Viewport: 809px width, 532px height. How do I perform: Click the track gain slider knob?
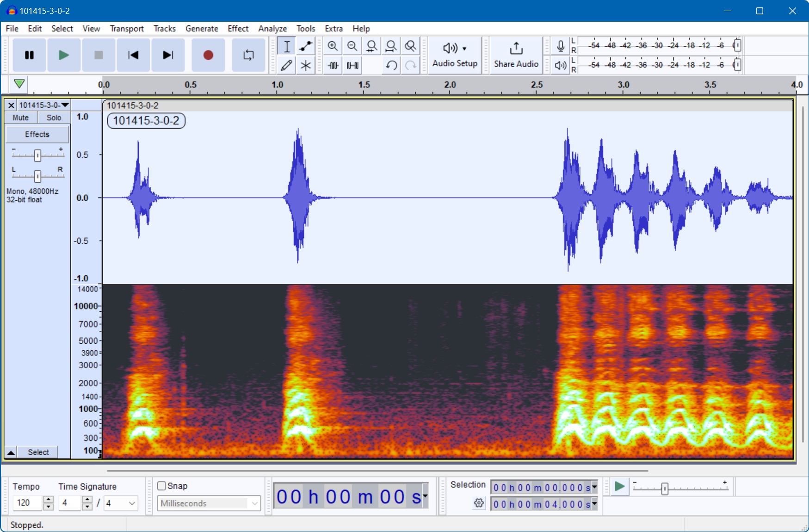point(37,155)
